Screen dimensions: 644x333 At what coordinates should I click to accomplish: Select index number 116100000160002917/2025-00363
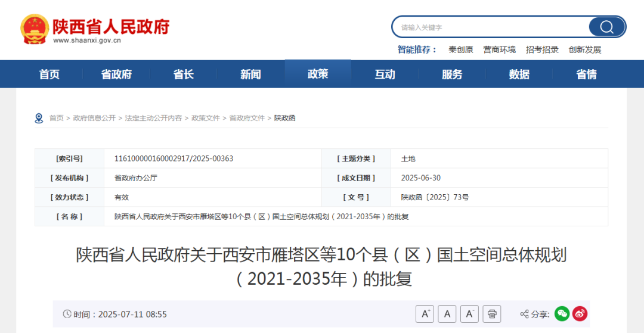[174, 158]
